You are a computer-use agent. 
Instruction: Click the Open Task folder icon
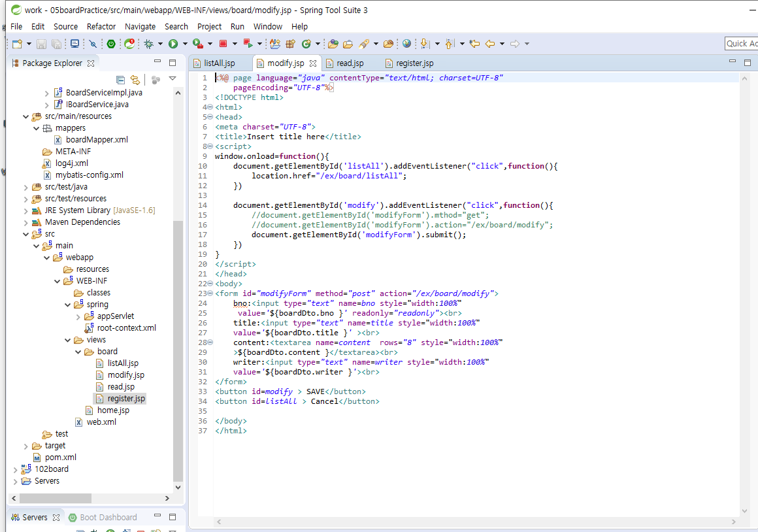pyautogui.click(x=333, y=44)
